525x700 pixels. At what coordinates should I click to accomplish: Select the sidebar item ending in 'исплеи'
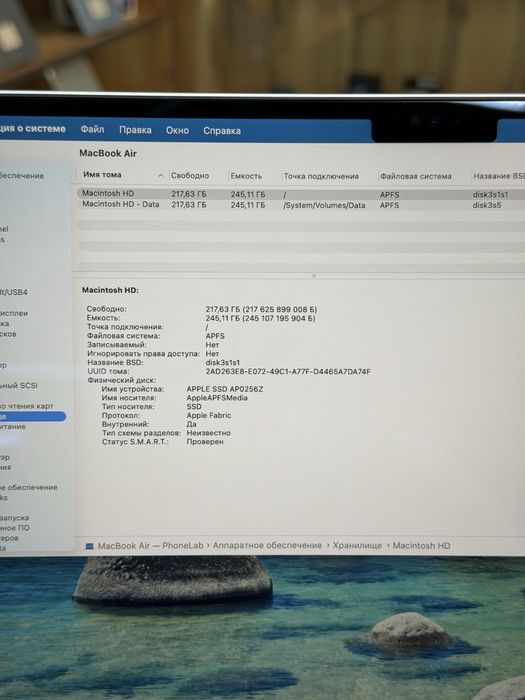coord(14,313)
